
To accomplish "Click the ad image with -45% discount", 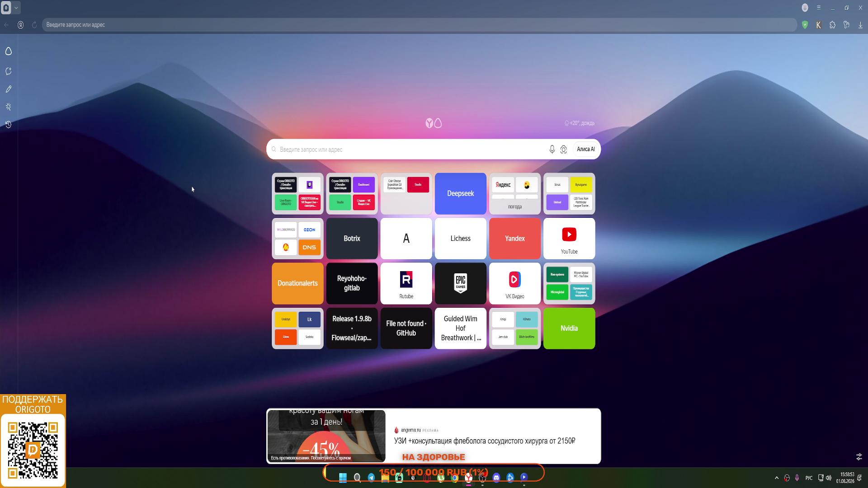I will coord(326,436).
